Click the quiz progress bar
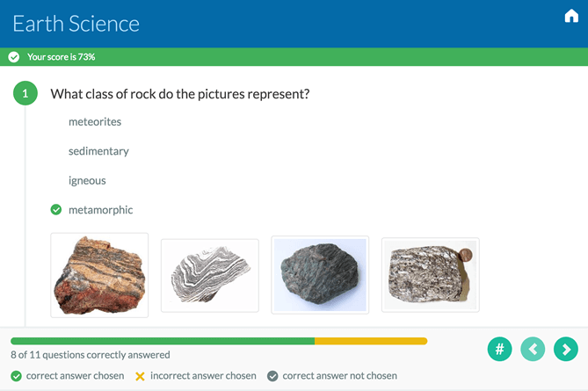This screenshot has height=391, width=588. point(218,341)
